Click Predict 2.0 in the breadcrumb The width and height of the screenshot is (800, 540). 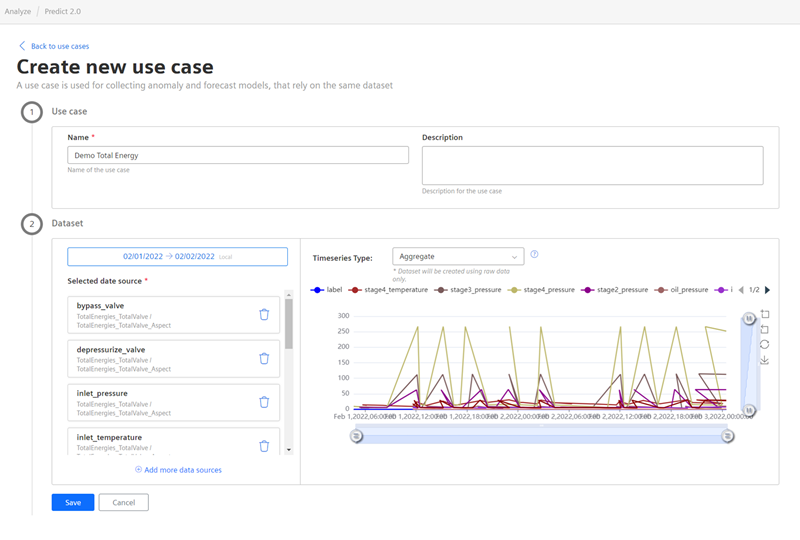[x=64, y=11]
